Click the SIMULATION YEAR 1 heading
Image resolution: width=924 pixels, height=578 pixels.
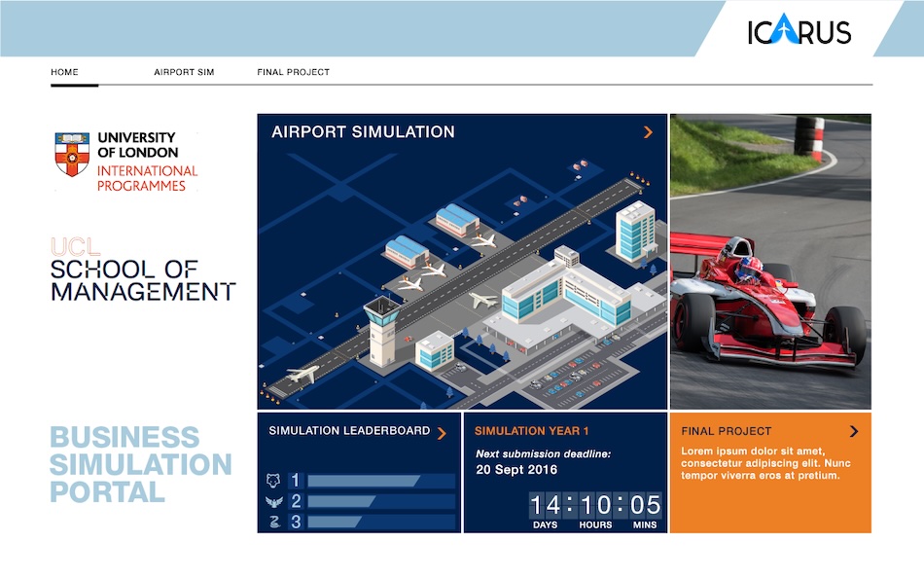click(531, 431)
